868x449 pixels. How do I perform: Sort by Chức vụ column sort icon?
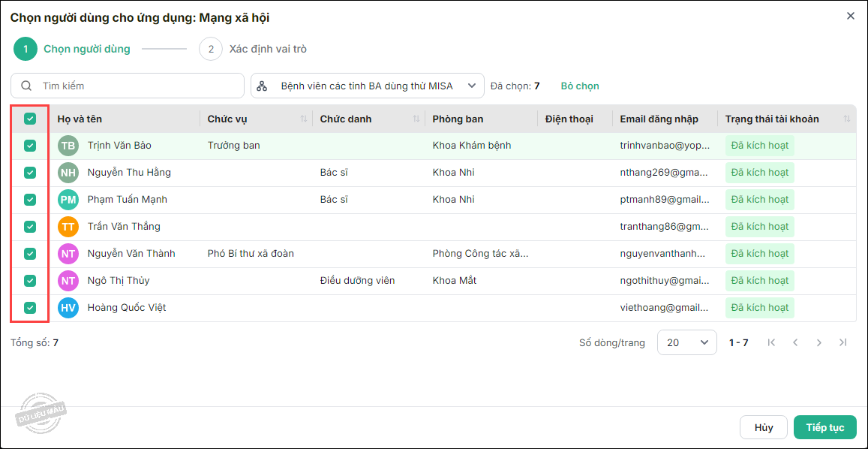point(304,119)
